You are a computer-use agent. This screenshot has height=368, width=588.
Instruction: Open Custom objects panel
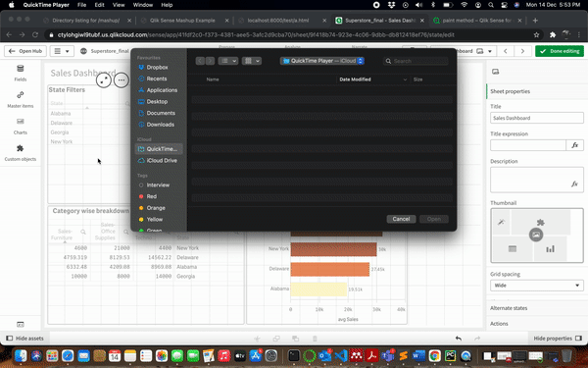[x=21, y=153]
